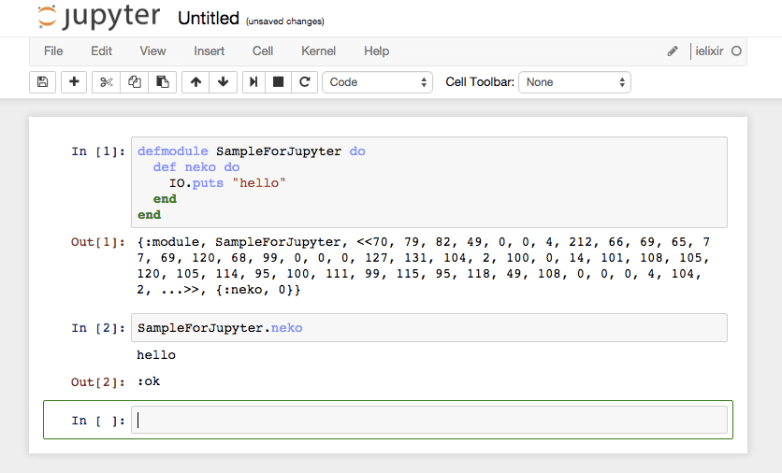Image resolution: width=782 pixels, height=473 pixels.
Task: Click the def neko do line
Action: click(196, 167)
